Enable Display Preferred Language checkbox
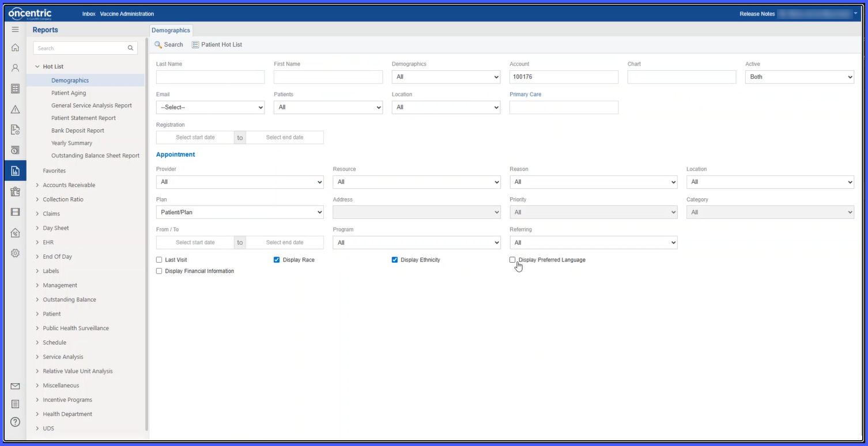Image resolution: width=868 pixels, height=446 pixels. coord(512,260)
